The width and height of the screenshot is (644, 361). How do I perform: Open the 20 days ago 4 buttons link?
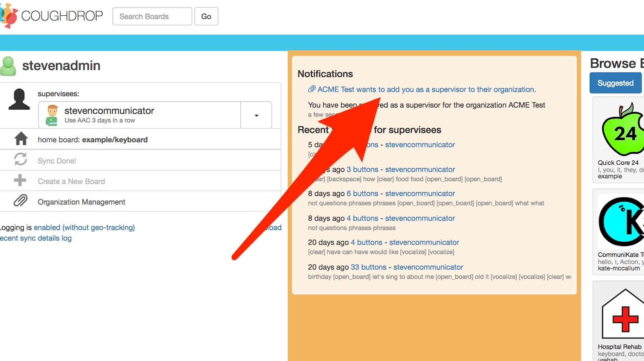(x=366, y=243)
